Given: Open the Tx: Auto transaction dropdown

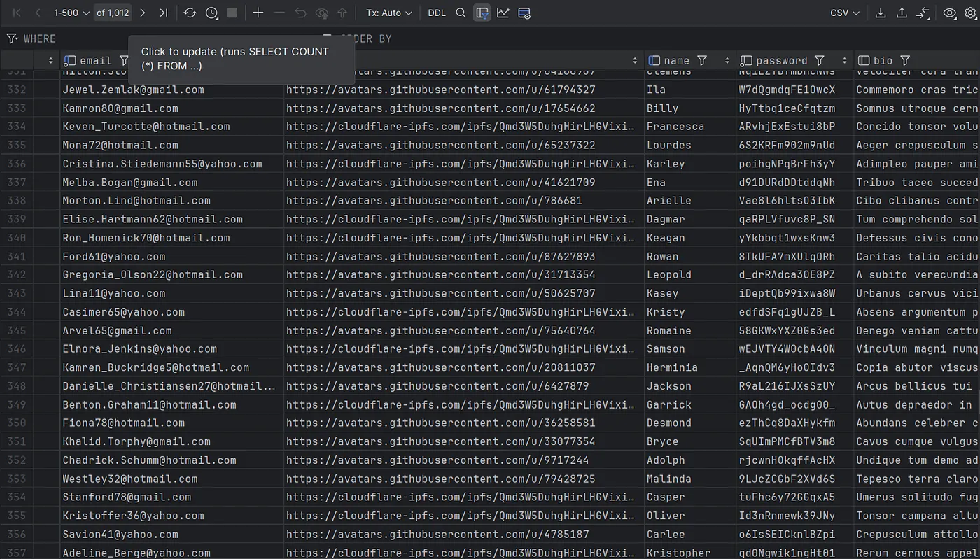Looking at the screenshot, I should 389,13.
